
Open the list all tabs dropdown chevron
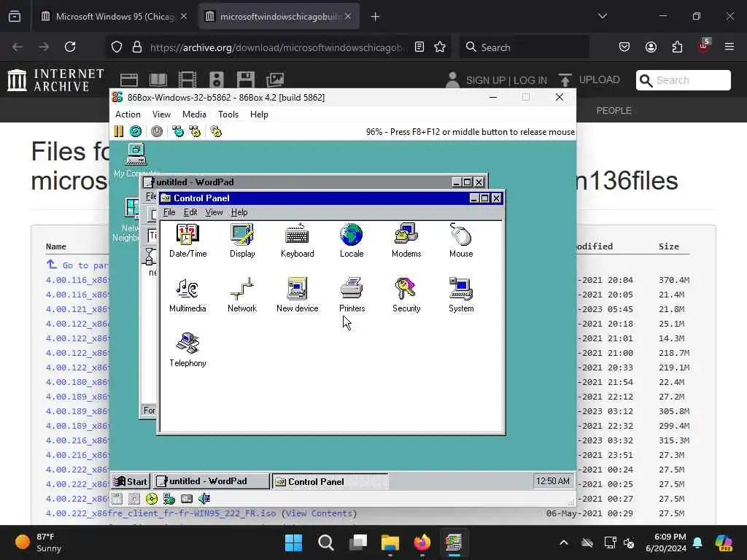(x=603, y=17)
